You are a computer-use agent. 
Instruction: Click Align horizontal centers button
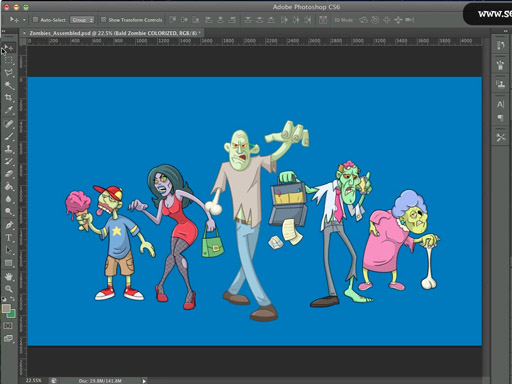(x=221, y=20)
